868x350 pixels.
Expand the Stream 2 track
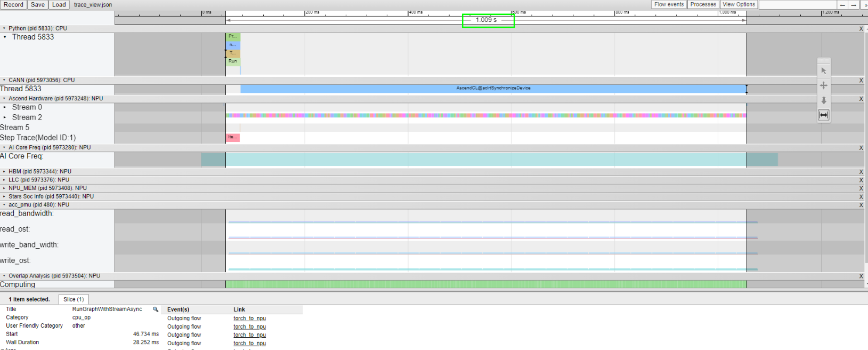point(5,117)
